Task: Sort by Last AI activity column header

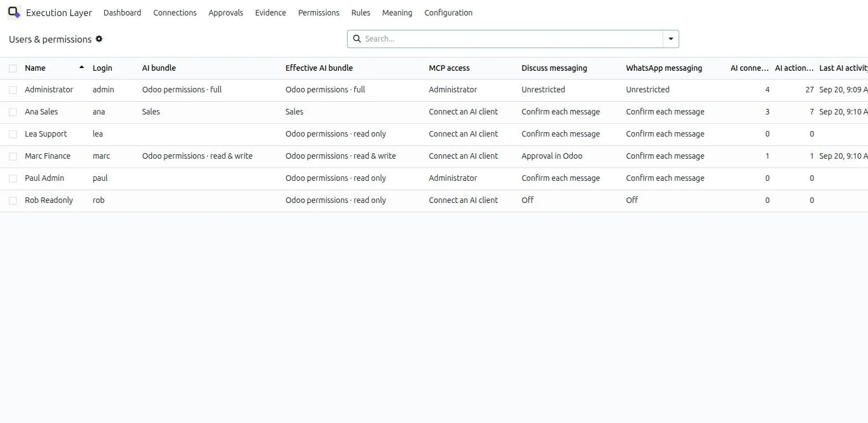Action: click(843, 68)
